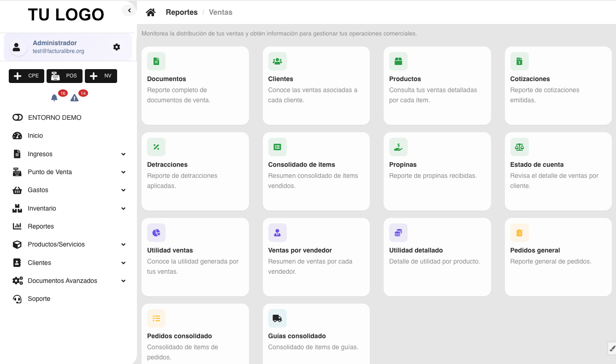Screen dimensions: 616x364
Task: Collapse the sidebar with the arrow button
Action: 129,11
